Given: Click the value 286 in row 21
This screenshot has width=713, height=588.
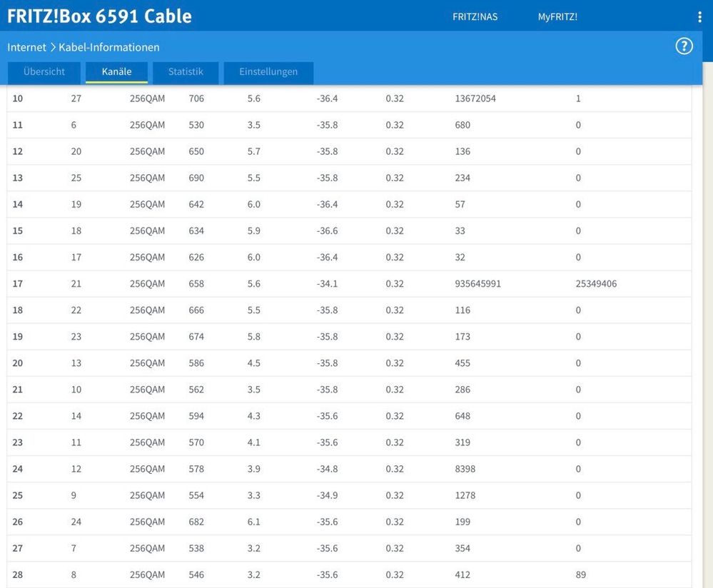Looking at the screenshot, I should click(462, 390).
